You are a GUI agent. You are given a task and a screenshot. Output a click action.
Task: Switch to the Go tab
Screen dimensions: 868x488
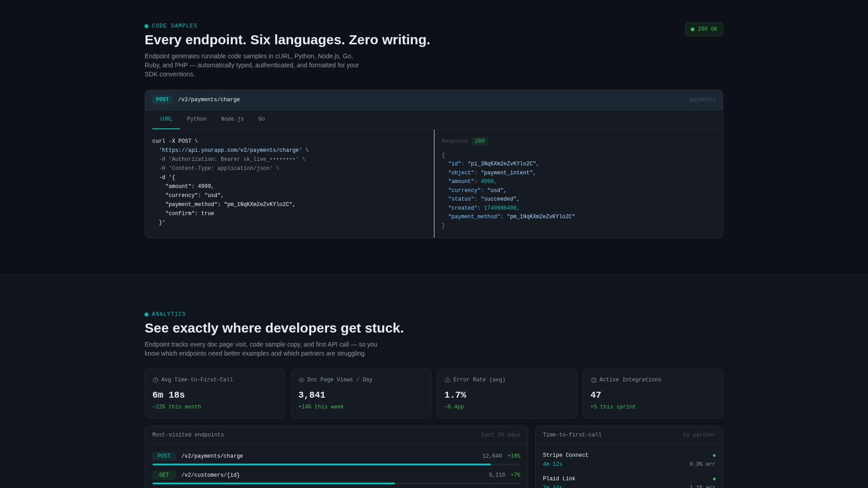coord(261,119)
